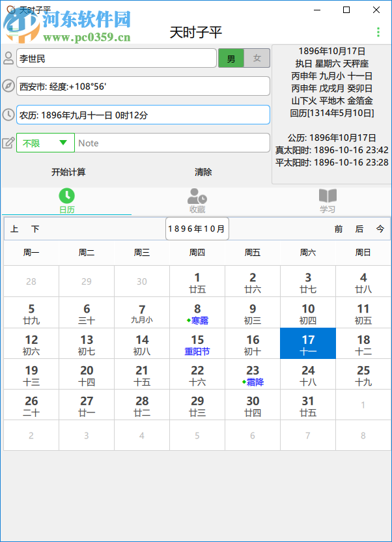Switch to the 学习 tab
The width and height of the screenshot is (392, 542).
327,201
